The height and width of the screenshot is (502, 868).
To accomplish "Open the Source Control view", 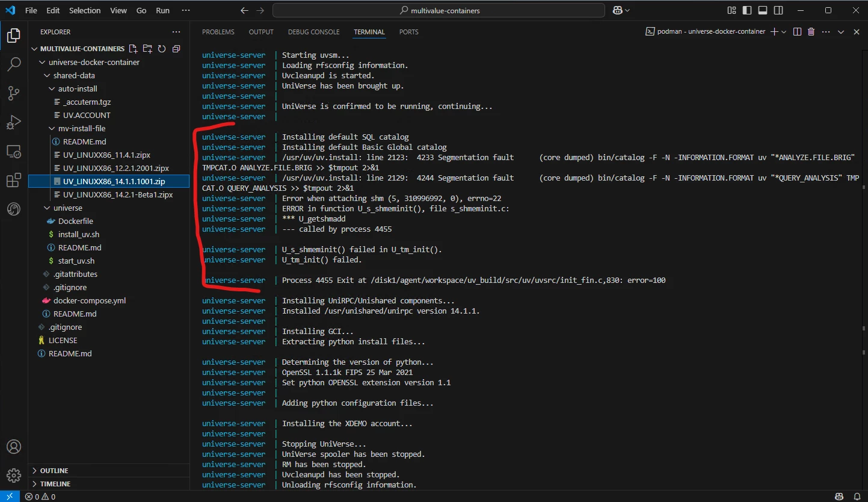I will (13, 93).
